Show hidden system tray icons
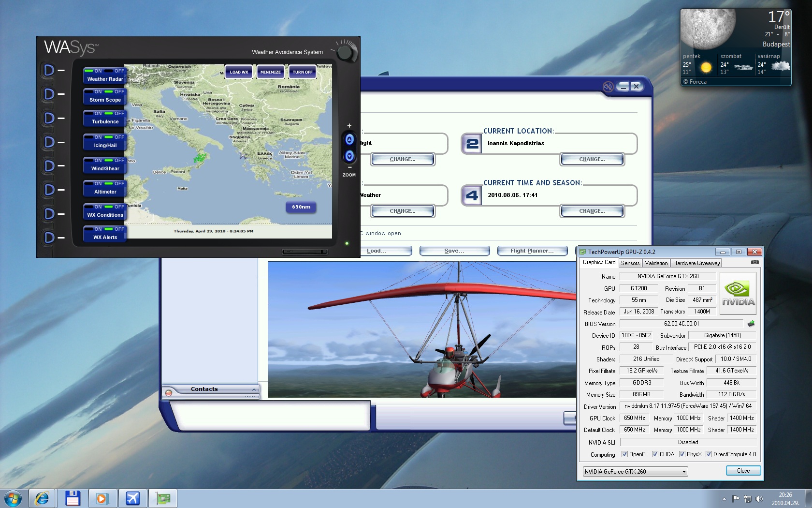The width and height of the screenshot is (812, 508). [724, 499]
